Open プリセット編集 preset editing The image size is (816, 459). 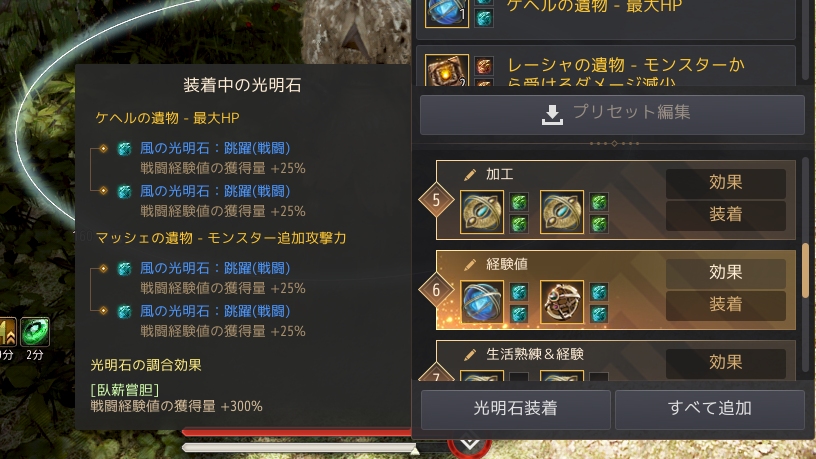pyautogui.click(x=613, y=114)
